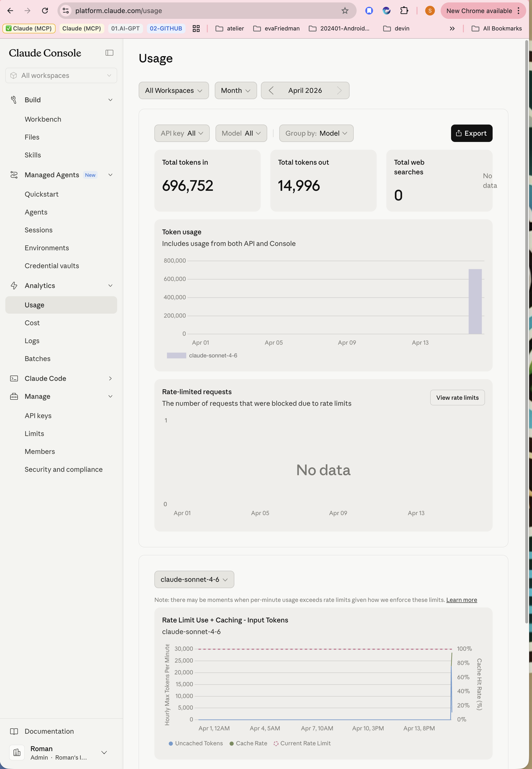Image resolution: width=532 pixels, height=769 pixels.
Task: Click the Documentation book icon
Action: [x=14, y=731]
